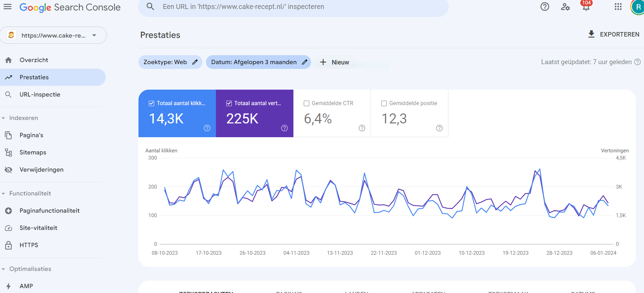Focus the URL inspection search field
The image size is (644, 293).
click(293, 7)
